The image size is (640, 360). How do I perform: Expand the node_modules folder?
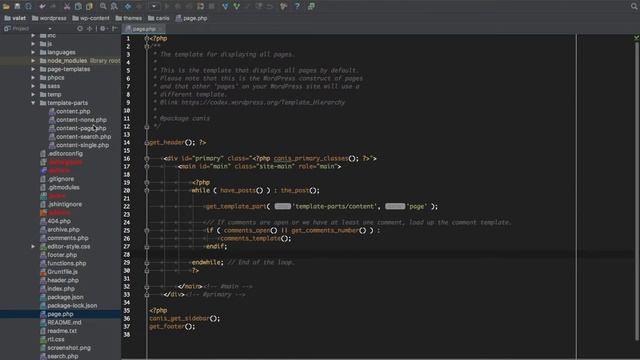33,61
